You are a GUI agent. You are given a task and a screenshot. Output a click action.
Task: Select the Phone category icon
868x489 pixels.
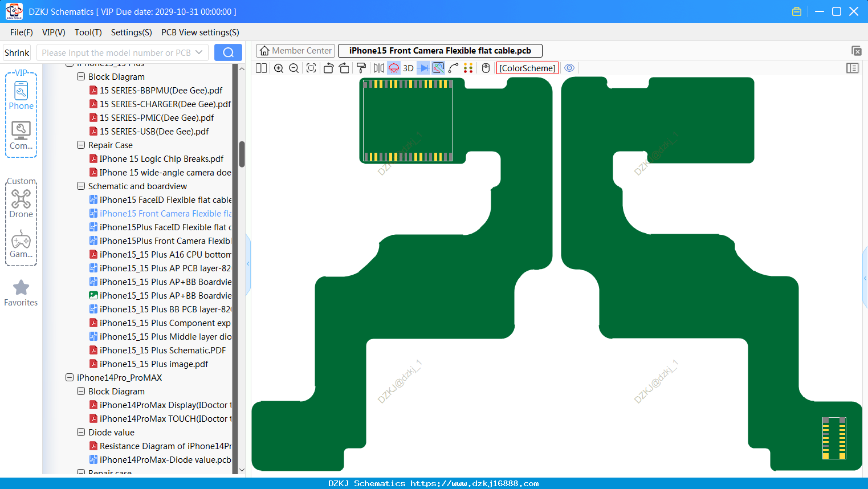[21, 95]
